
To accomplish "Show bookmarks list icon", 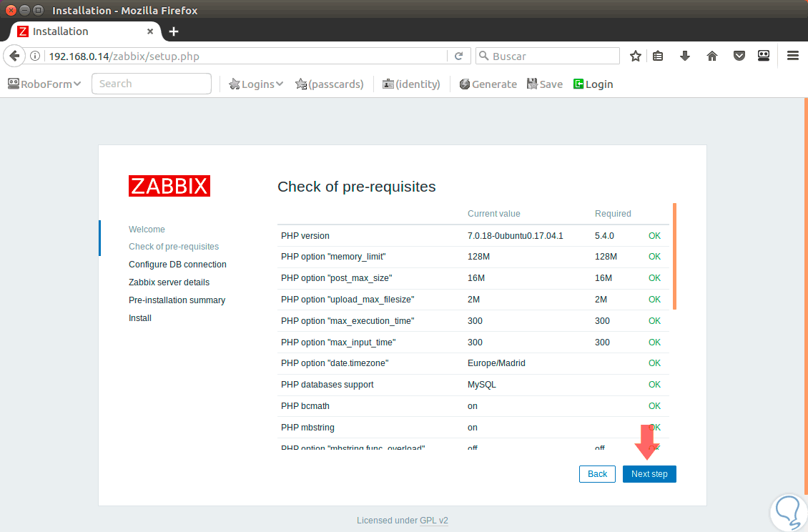I will click(x=658, y=56).
